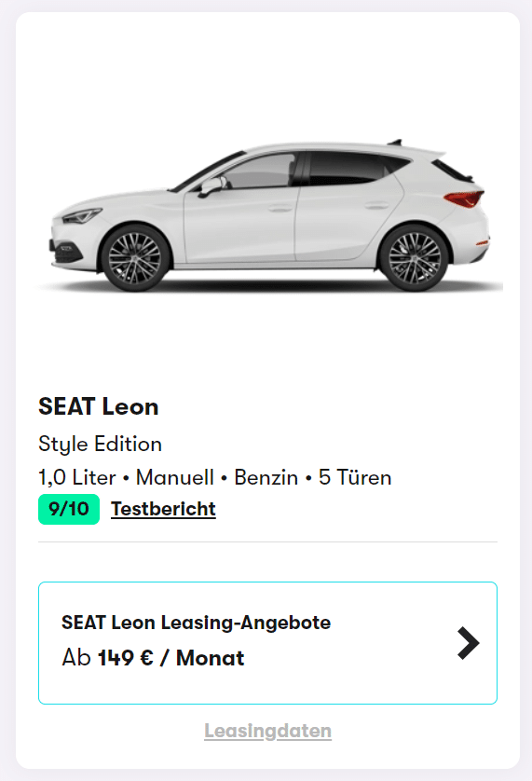Screen dimensions: 532x781
Task: Click the front wheel of the car
Action: tap(135, 258)
